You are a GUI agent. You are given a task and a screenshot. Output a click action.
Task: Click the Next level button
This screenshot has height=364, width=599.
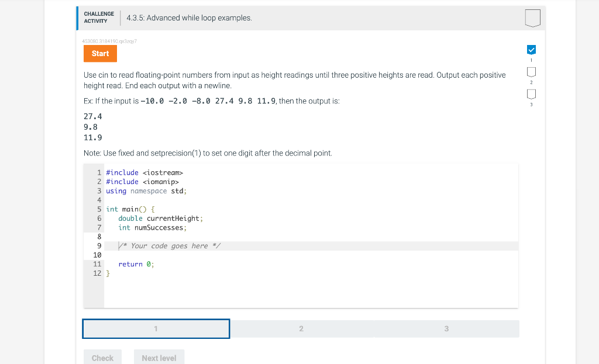[159, 357]
